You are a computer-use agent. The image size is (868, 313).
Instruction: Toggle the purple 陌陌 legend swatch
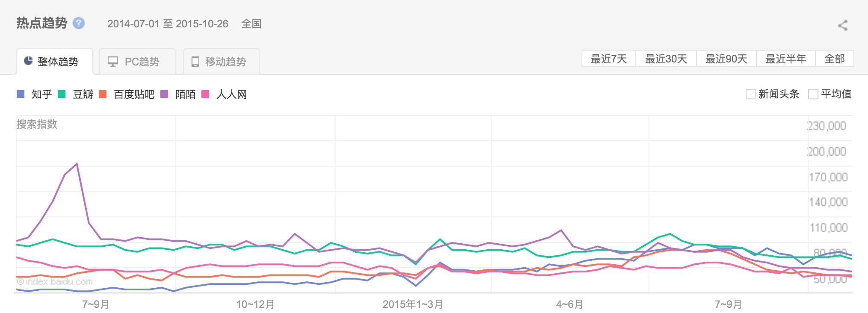(x=164, y=94)
